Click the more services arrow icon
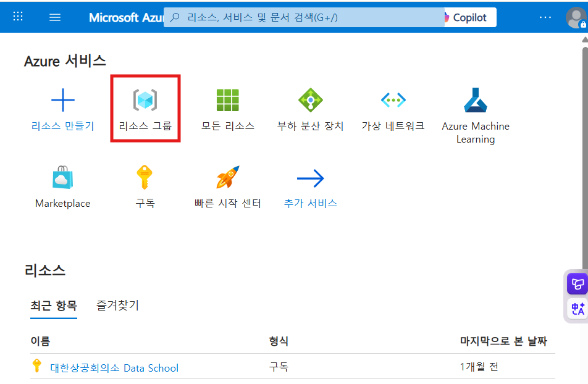Viewport: 588px width, 384px height. coord(311,178)
